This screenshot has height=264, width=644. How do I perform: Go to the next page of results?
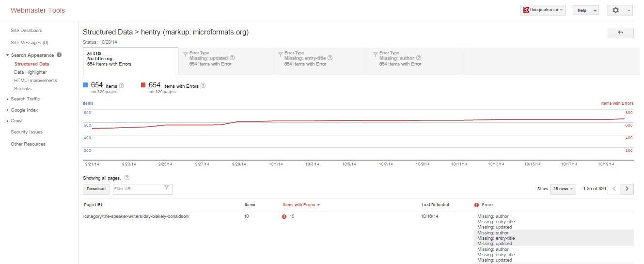pos(628,189)
